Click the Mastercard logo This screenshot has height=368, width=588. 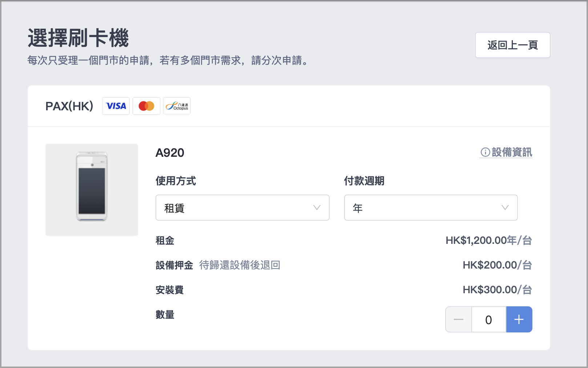146,106
